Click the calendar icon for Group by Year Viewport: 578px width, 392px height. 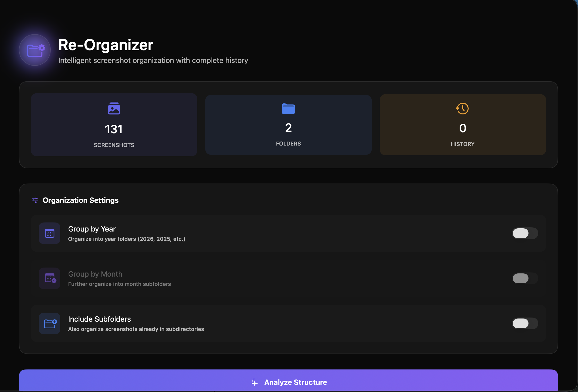coord(49,233)
